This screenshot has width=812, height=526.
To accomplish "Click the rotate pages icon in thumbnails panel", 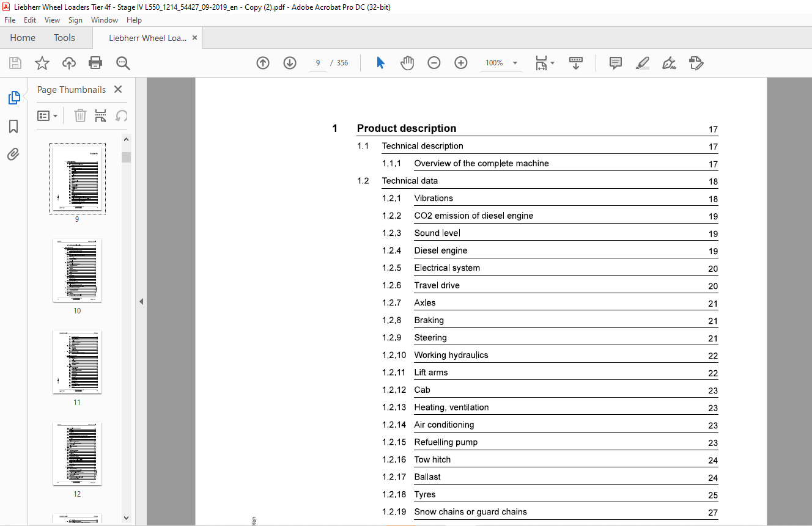I will 122,115.
